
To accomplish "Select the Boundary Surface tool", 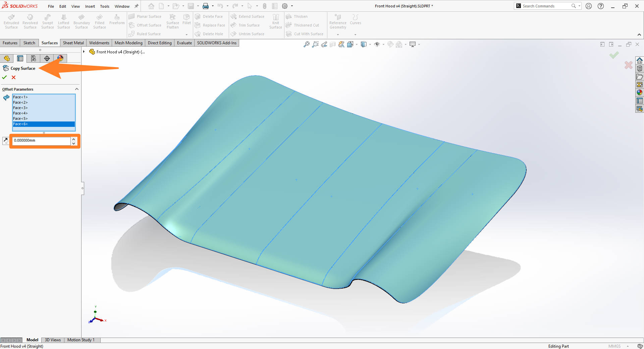I will pyautogui.click(x=82, y=21).
